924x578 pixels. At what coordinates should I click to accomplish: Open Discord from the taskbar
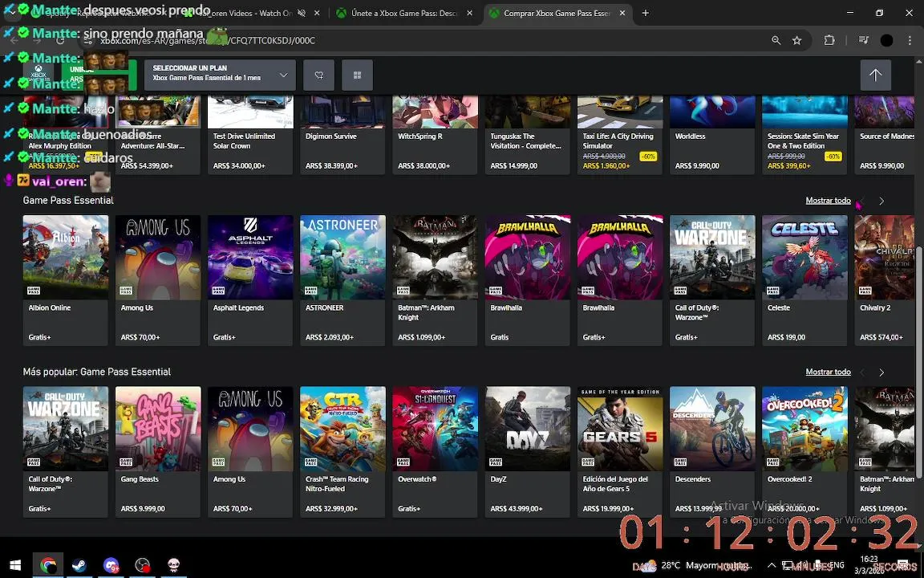pyautogui.click(x=111, y=565)
